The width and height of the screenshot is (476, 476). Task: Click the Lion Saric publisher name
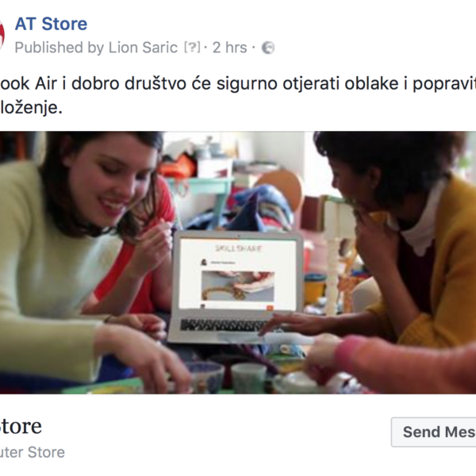(143, 48)
